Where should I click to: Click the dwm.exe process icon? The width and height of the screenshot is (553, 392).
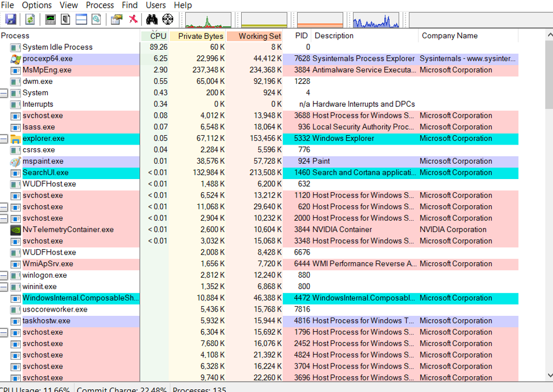[x=15, y=82]
